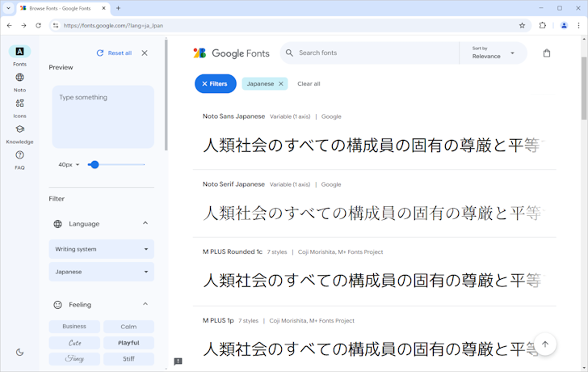Open a new browser tab
Image resolution: width=588 pixels, height=372 pixels.
tap(118, 8)
